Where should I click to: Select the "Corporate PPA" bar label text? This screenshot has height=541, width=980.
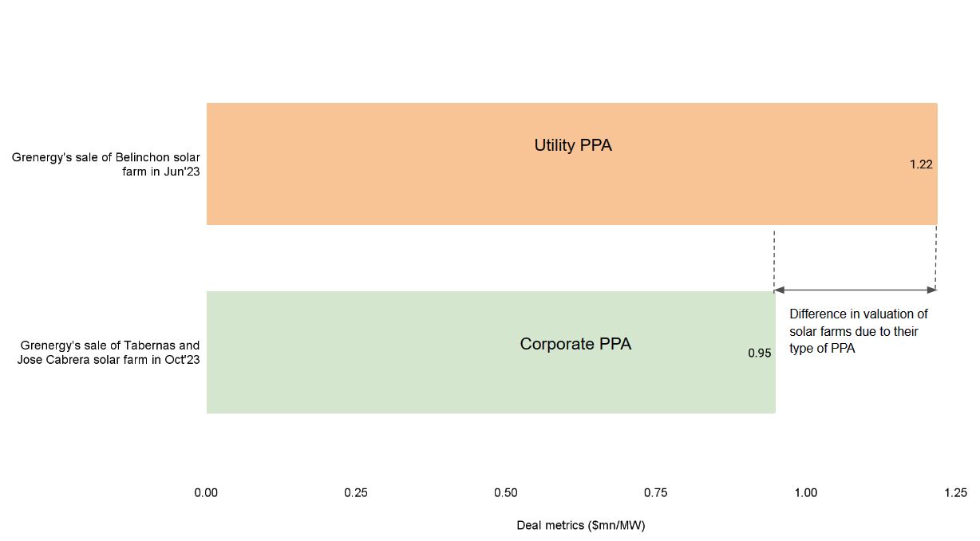[x=575, y=345]
